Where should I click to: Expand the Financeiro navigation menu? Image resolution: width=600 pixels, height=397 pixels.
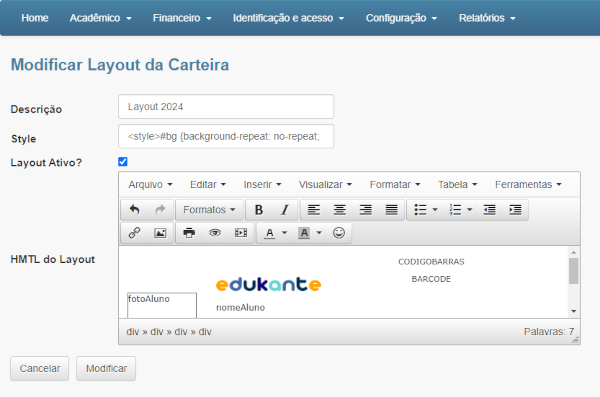click(x=182, y=18)
